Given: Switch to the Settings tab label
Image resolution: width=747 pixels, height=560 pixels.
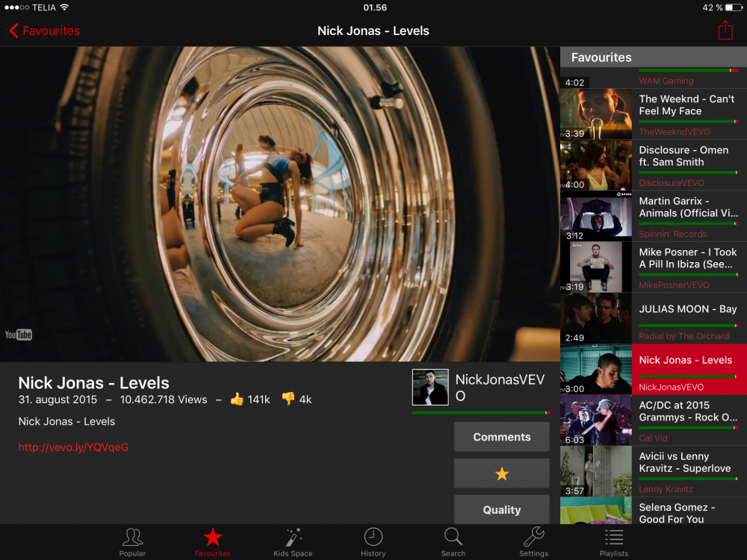Looking at the screenshot, I should pyautogui.click(x=533, y=553).
